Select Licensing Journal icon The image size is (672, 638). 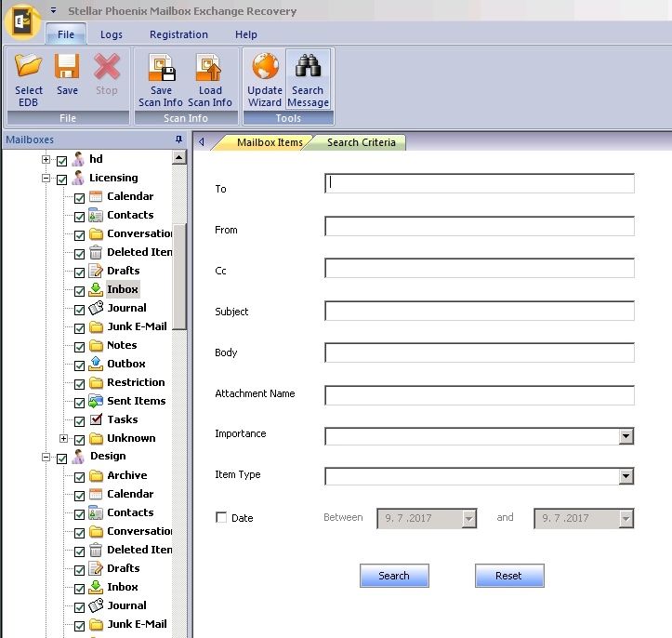[x=96, y=308]
